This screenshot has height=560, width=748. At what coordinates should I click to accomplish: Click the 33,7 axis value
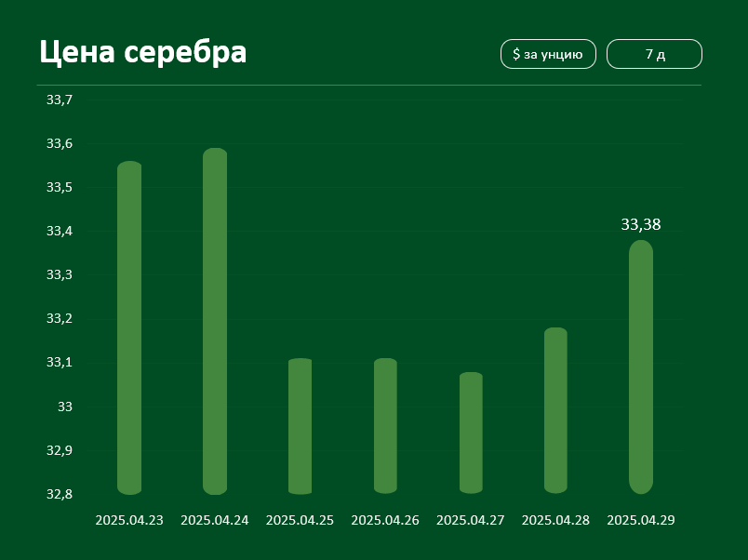click(x=60, y=100)
